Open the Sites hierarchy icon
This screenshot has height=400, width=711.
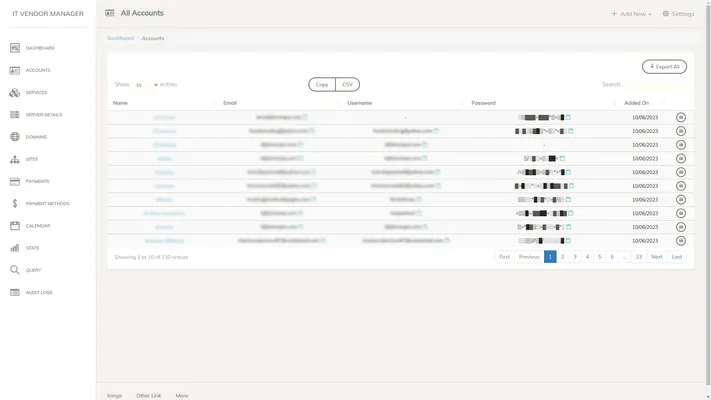coord(15,159)
